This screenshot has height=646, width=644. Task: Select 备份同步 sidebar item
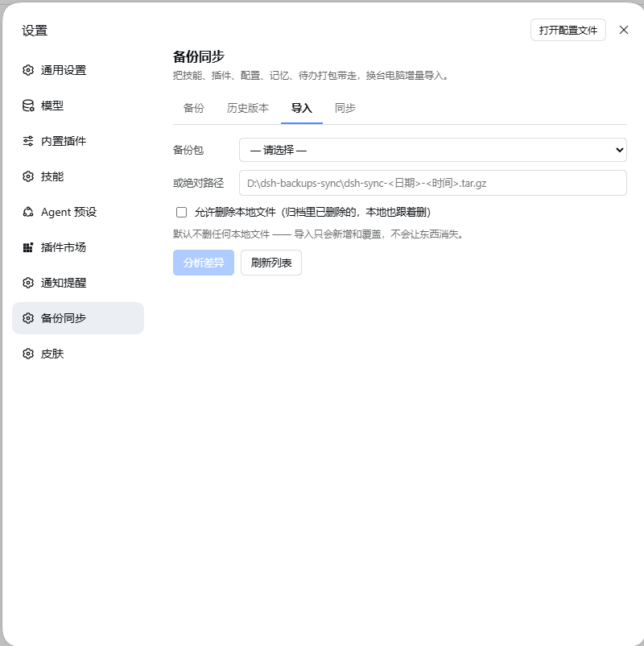(78, 318)
